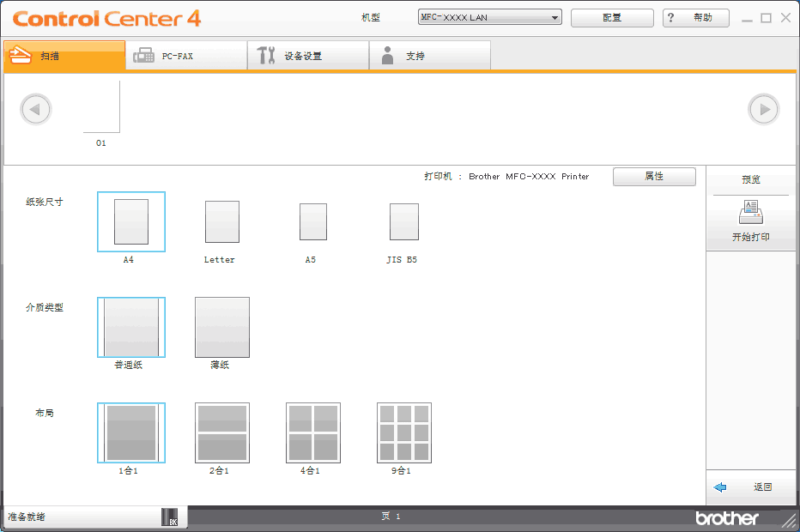Select the JIS B5 paper size icon
800x532 pixels.
pos(404,222)
